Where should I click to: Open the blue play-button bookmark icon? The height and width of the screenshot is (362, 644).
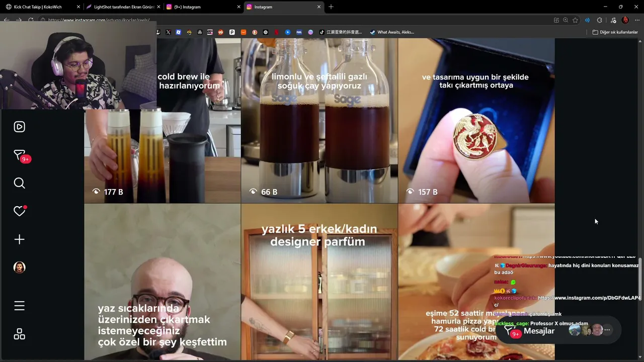pyautogui.click(x=288, y=32)
